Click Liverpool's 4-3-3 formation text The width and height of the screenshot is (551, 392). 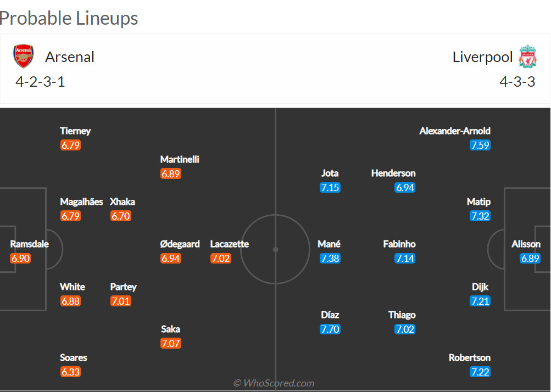(x=517, y=82)
